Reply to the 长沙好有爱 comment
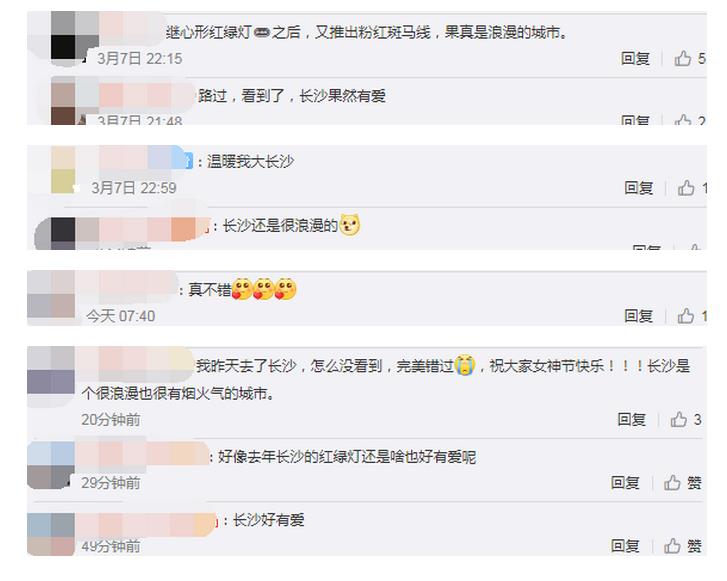 tap(625, 546)
